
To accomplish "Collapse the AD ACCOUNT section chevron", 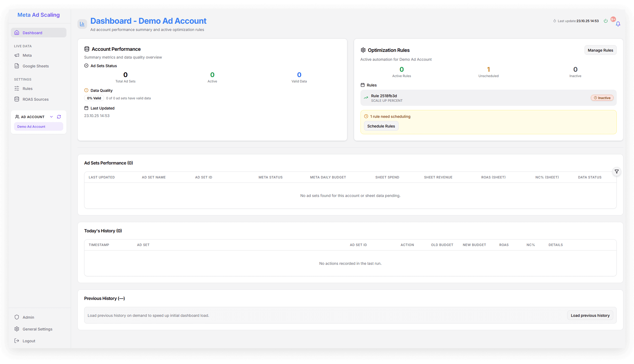I will pos(52,117).
